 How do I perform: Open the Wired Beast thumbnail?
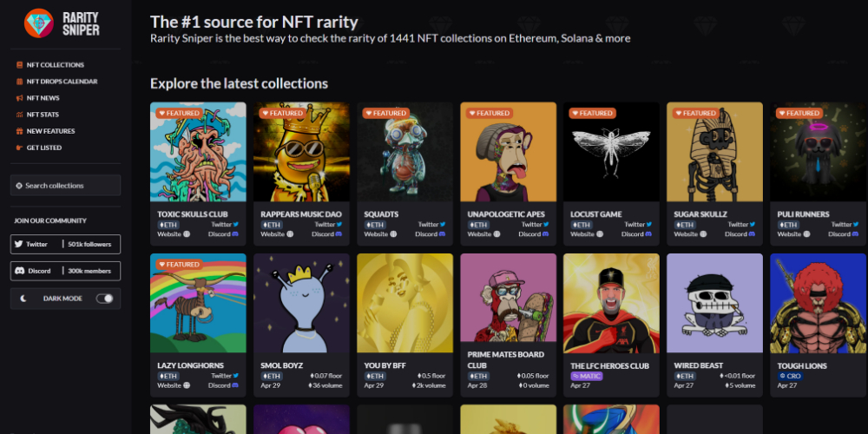click(715, 303)
